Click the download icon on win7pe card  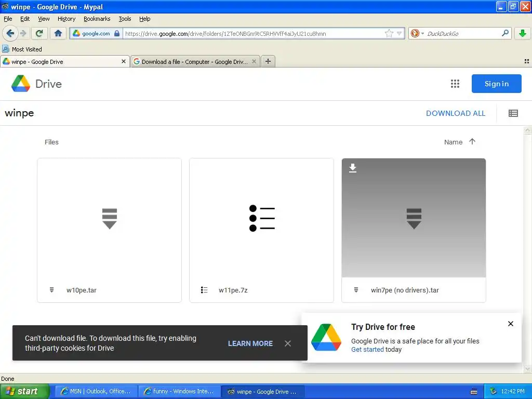[x=353, y=168]
